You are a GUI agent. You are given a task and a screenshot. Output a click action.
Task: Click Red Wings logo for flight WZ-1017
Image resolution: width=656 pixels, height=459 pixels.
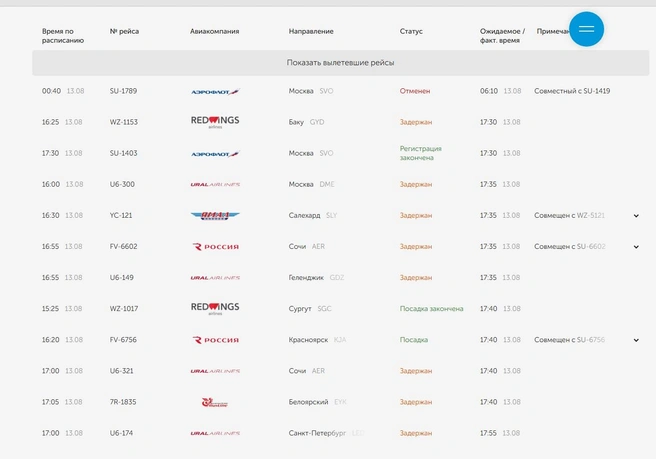click(215, 308)
